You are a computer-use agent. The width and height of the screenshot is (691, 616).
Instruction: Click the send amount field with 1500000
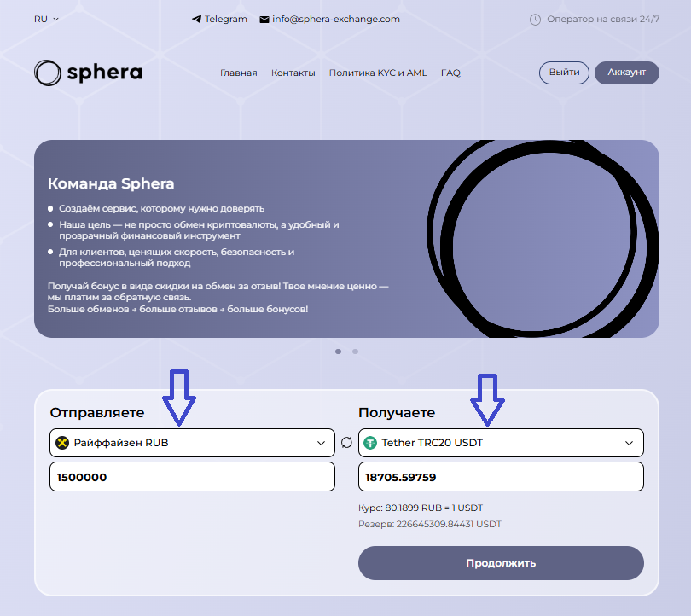pyautogui.click(x=192, y=477)
